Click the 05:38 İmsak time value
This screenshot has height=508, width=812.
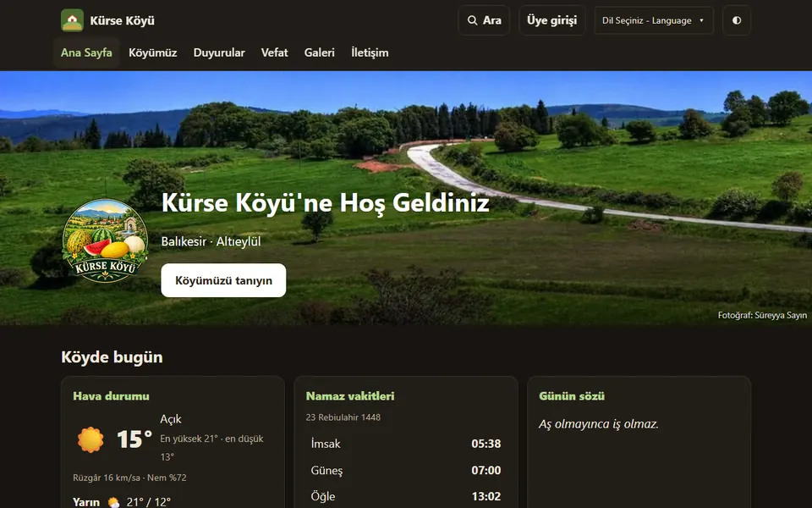point(486,444)
